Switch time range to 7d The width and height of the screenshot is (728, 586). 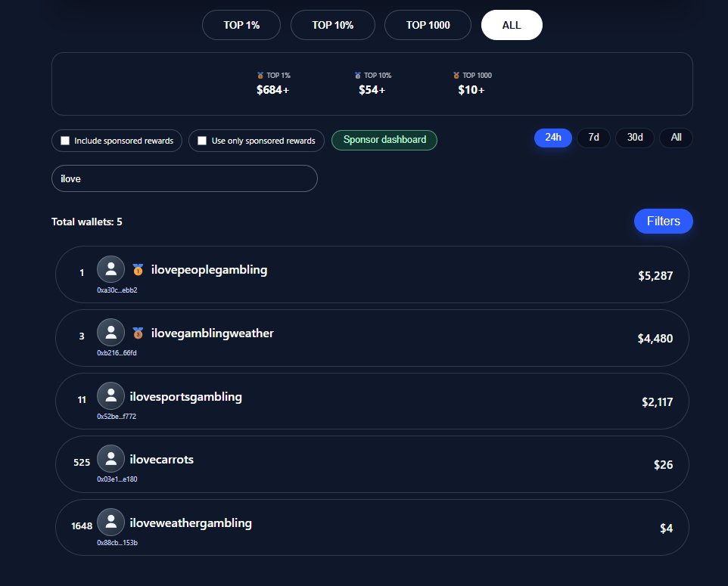pyautogui.click(x=593, y=138)
